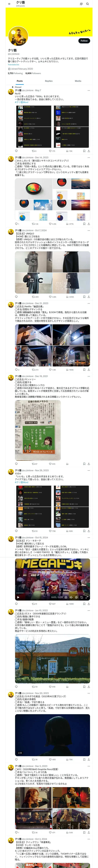This screenshot has height=868, width=98.
Task: Go back using the arrow icon
Action: (x=9, y=4)
